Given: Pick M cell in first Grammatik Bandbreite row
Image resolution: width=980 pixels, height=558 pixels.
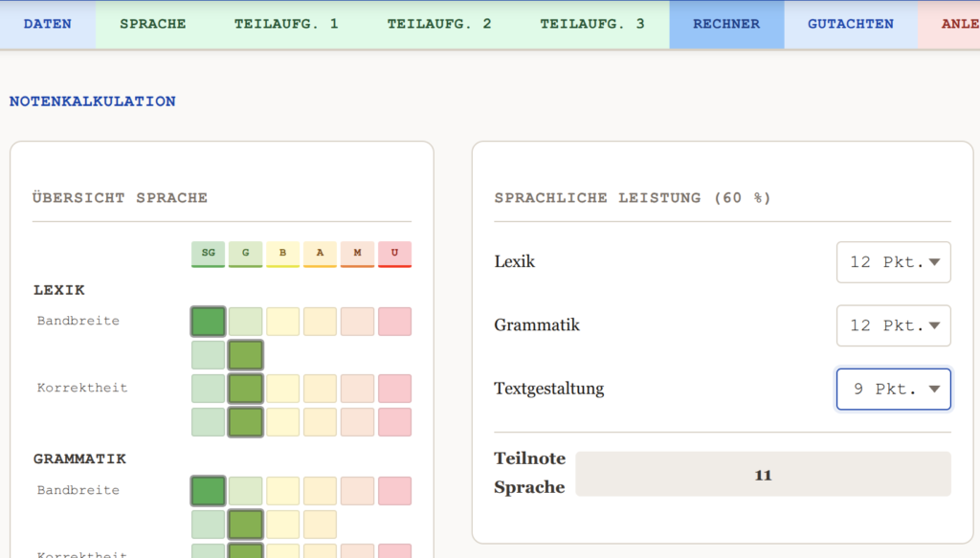Looking at the screenshot, I should pos(357,491).
